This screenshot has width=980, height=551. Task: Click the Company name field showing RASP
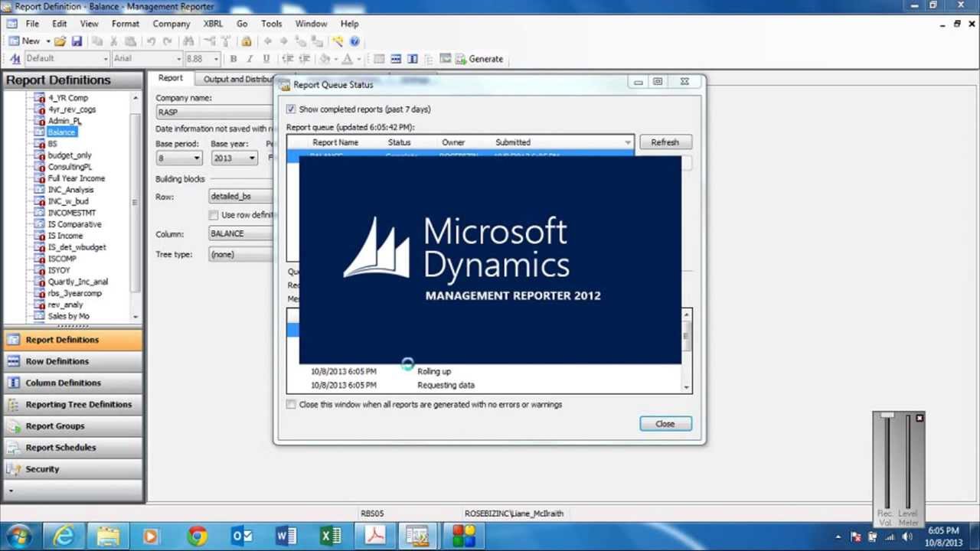click(214, 112)
